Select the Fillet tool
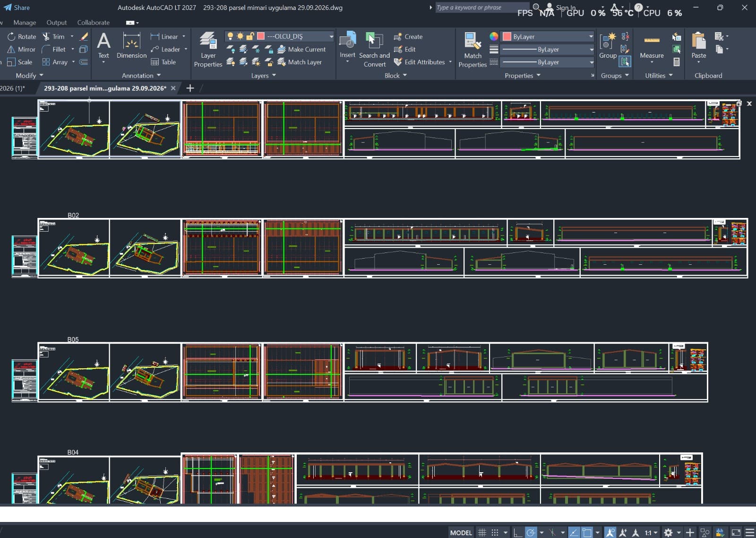756x538 pixels. tap(53, 49)
